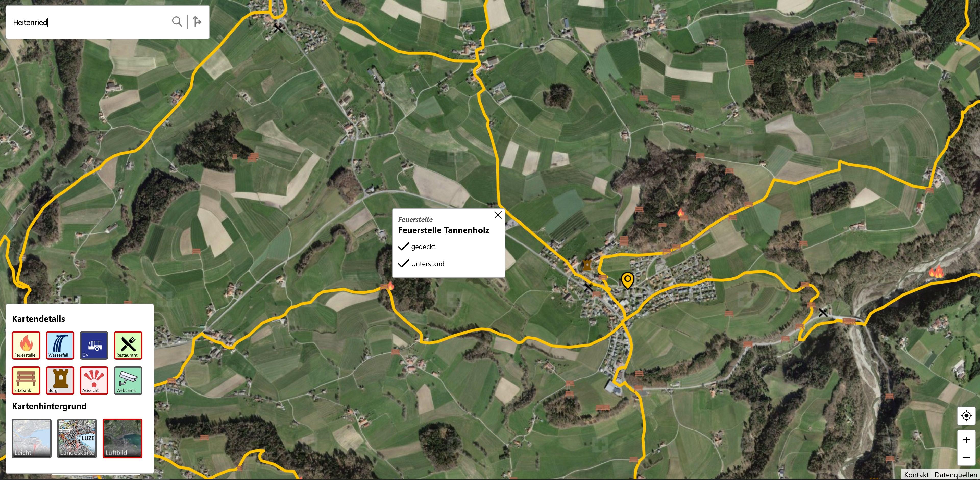This screenshot has width=980, height=480.
Task: Click the search magnifier icon
Action: click(x=177, y=22)
